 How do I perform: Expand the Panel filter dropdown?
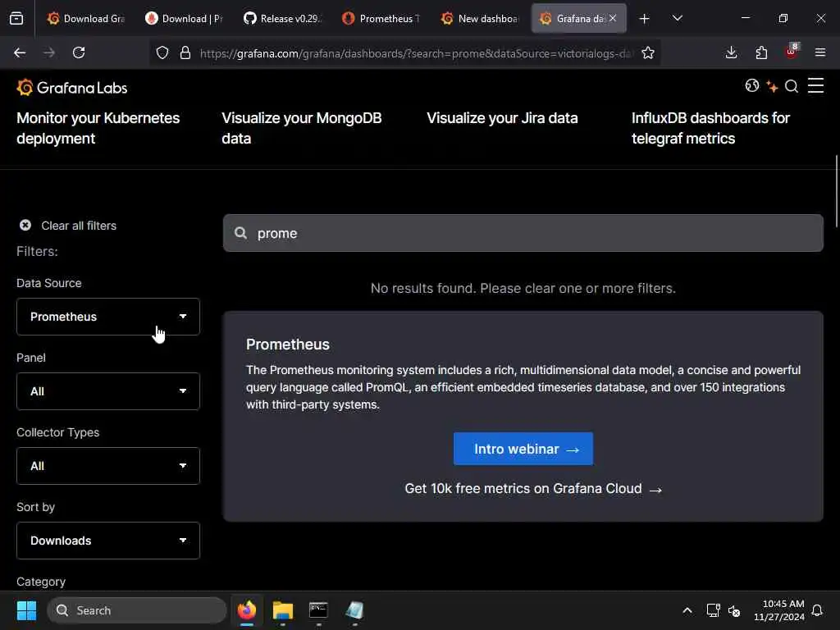pyautogui.click(x=108, y=391)
